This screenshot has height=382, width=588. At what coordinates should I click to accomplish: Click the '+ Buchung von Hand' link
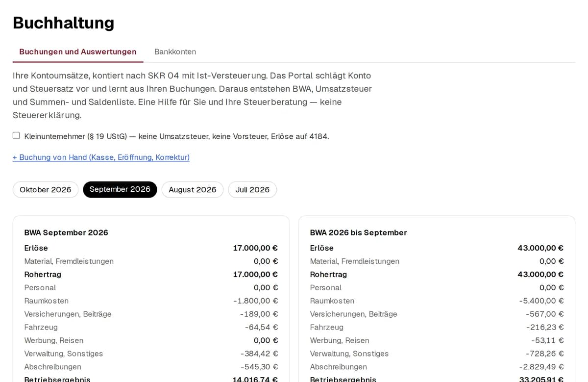point(101,157)
